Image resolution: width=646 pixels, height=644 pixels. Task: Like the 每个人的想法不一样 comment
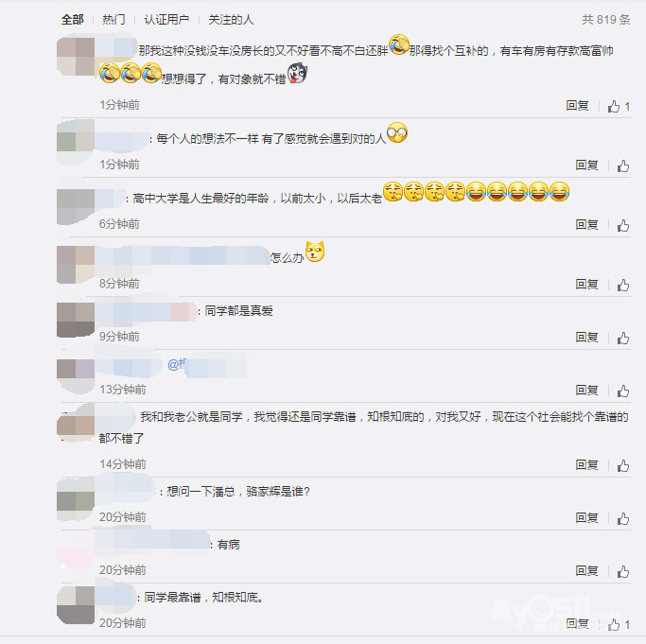pos(623,166)
